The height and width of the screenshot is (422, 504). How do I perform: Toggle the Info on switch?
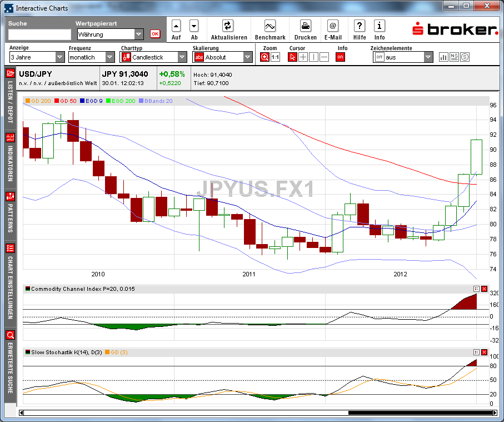pyautogui.click(x=340, y=57)
